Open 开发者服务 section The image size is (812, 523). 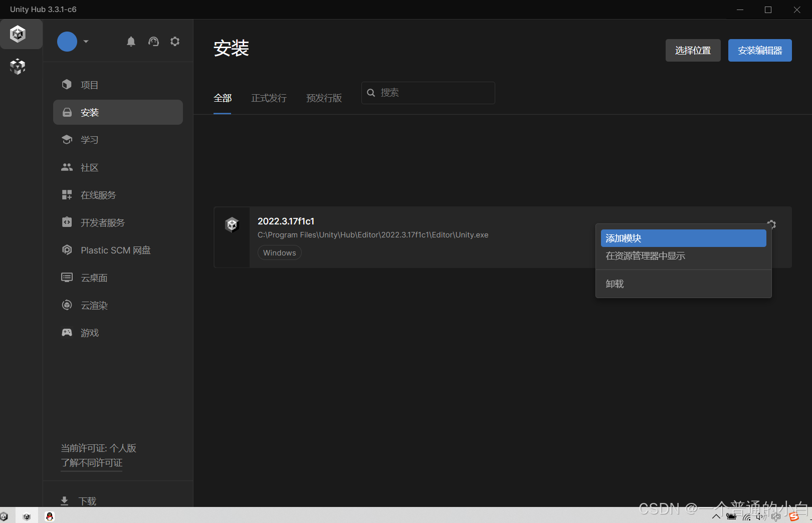click(118, 222)
